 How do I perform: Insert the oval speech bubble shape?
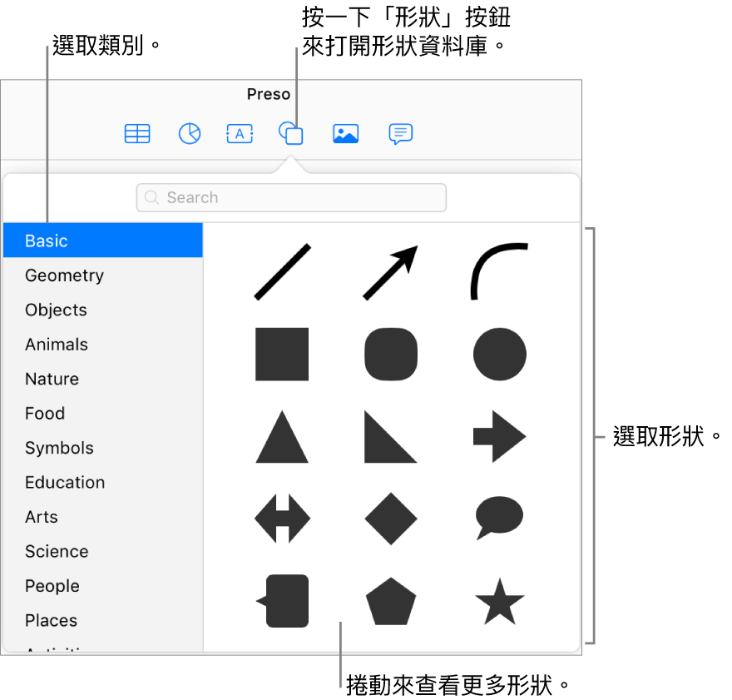click(499, 518)
